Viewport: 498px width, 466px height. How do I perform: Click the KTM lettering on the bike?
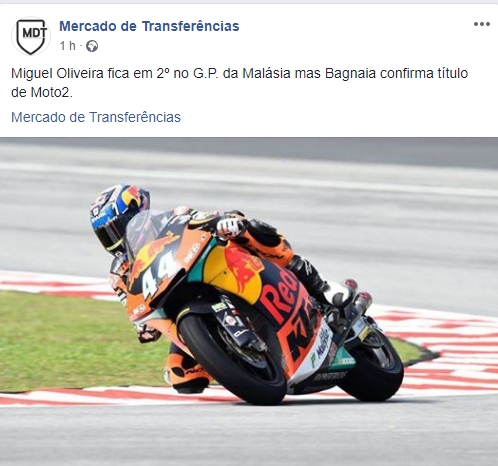point(302,333)
